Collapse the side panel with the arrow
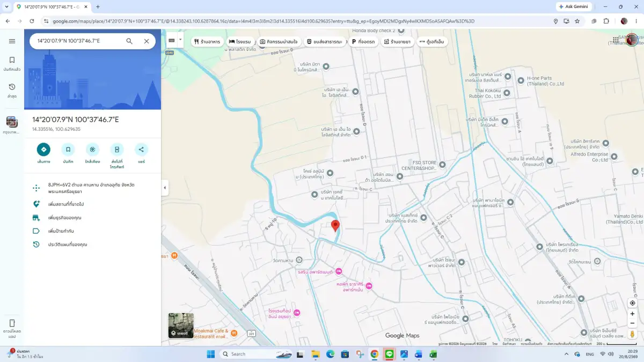 tap(165, 188)
